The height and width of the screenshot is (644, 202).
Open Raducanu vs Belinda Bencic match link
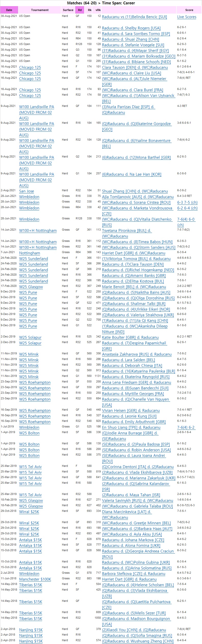(x=134, y=17)
